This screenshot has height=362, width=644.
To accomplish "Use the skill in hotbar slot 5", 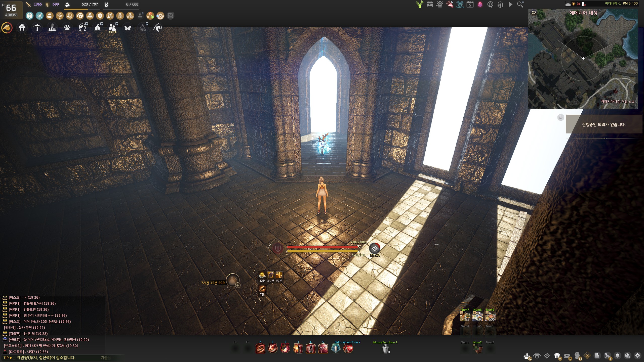I will point(323,348).
